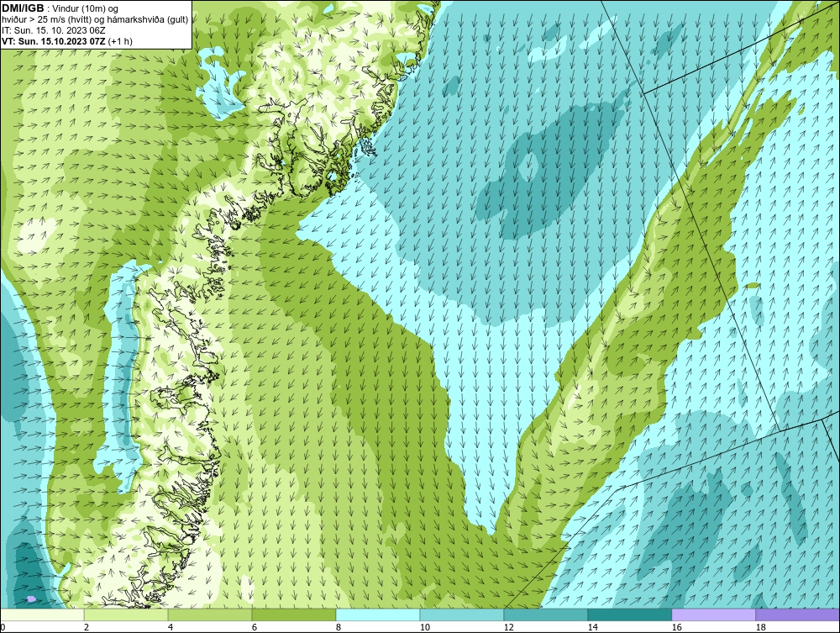Select the 8–10 m/s pale cyan swatch
This screenshot has width=840, height=633.
(378, 615)
